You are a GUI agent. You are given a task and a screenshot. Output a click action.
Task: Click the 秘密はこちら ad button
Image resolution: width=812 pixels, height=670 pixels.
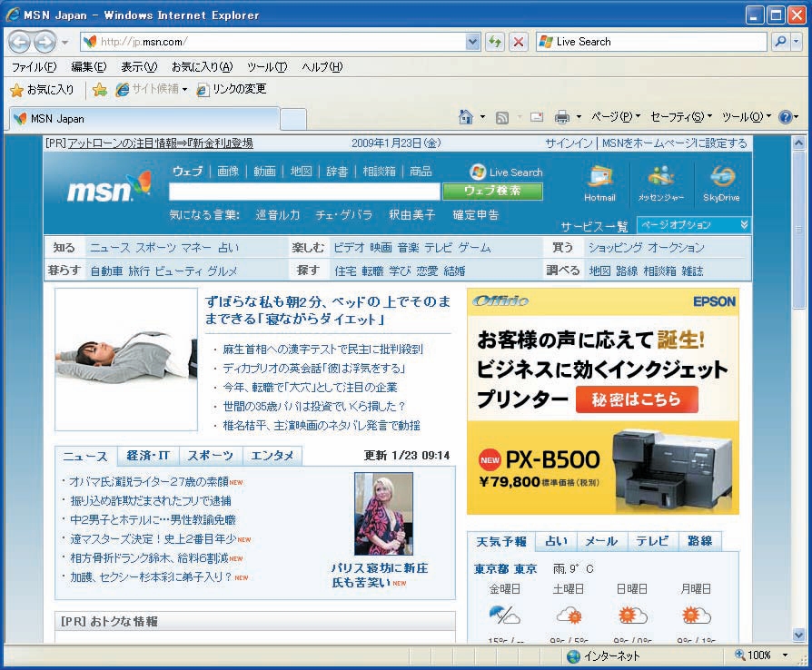coord(637,399)
